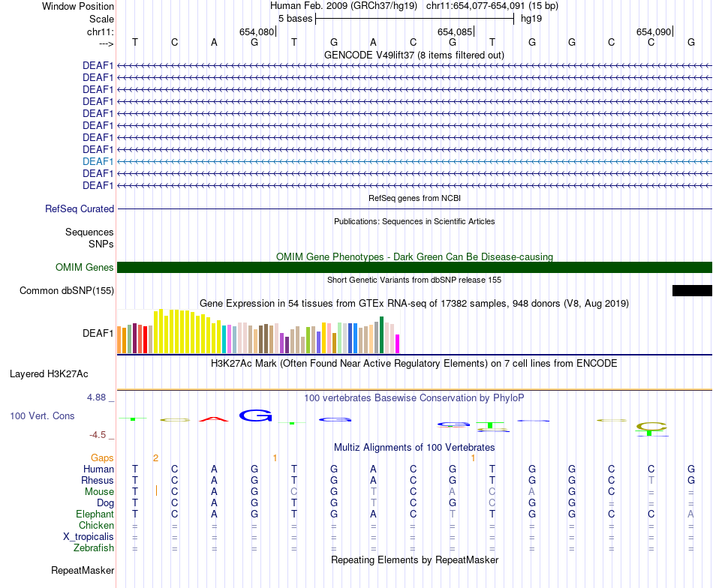Click the large blue G conservation letter

[255, 415]
